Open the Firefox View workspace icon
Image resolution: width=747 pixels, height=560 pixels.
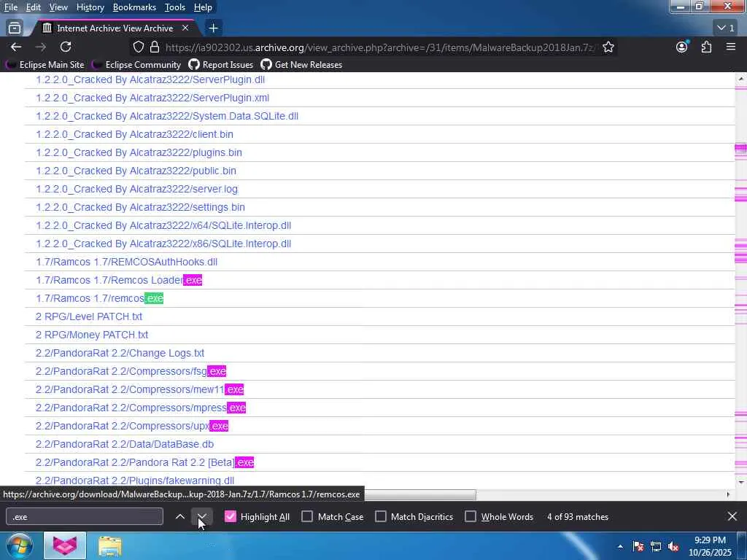coord(15,28)
